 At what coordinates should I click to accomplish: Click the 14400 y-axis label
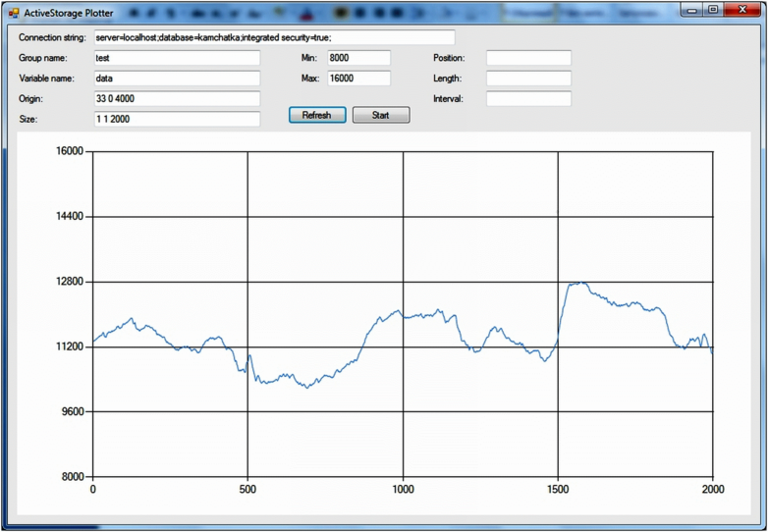[70, 216]
